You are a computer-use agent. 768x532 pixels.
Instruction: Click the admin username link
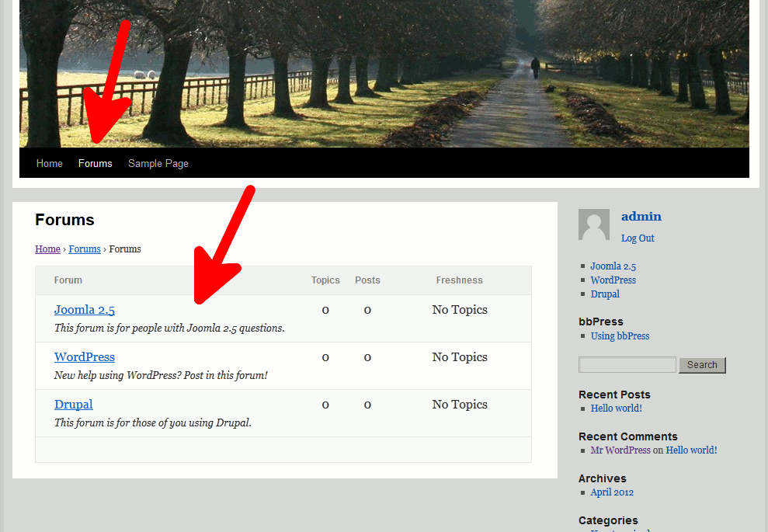point(641,217)
